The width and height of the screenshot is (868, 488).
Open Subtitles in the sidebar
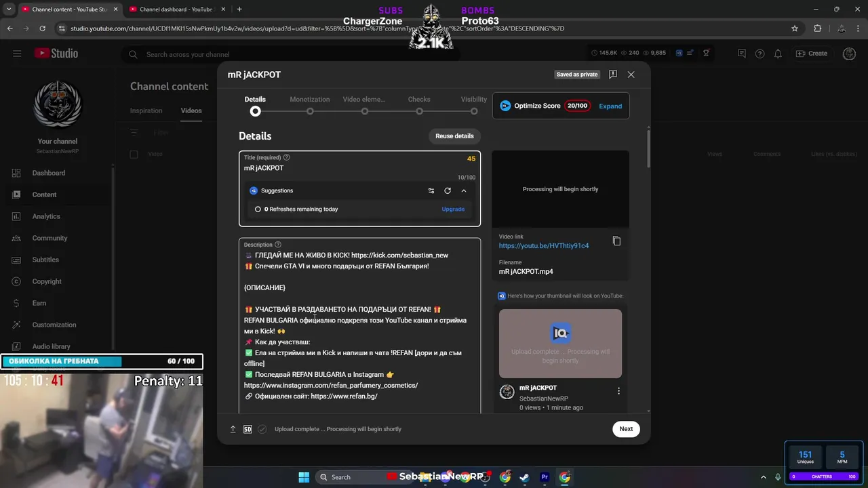[45, 260]
